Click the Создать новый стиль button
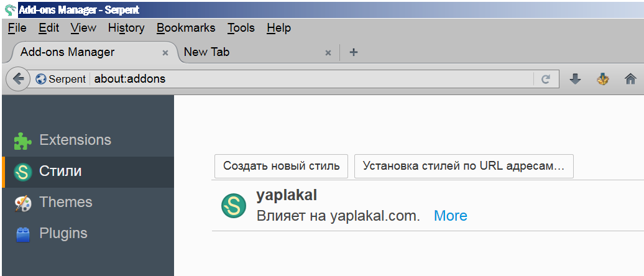Screen dimensions: 644x276 (282, 166)
